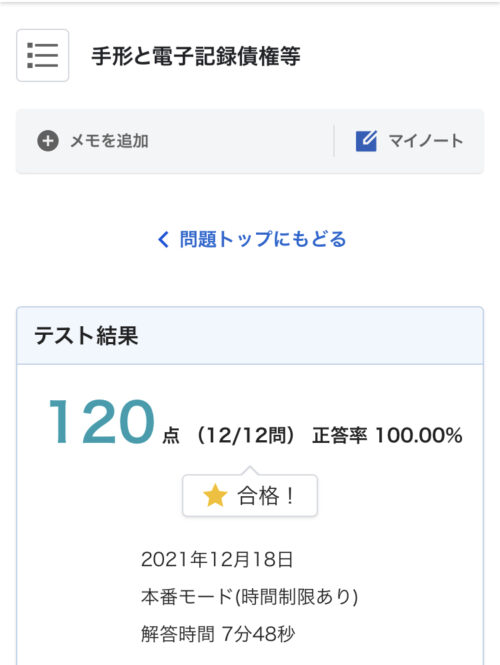Image resolution: width=500 pixels, height=665 pixels.
Task: Select the メモを追加 label
Action: [109, 141]
